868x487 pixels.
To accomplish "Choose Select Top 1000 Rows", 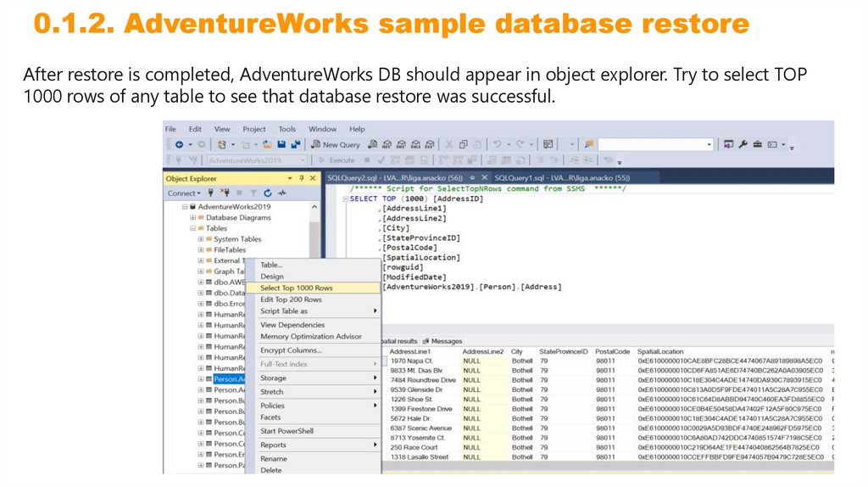I will tap(313, 288).
